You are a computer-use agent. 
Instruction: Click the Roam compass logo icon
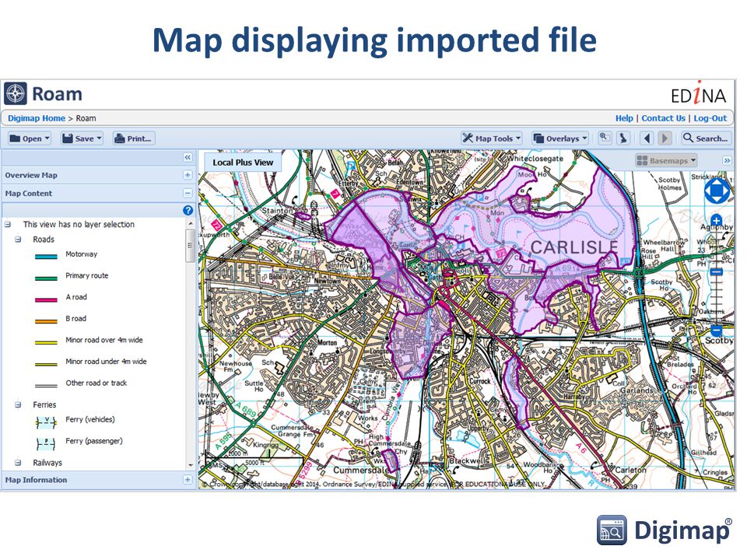(x=16, y=93)
